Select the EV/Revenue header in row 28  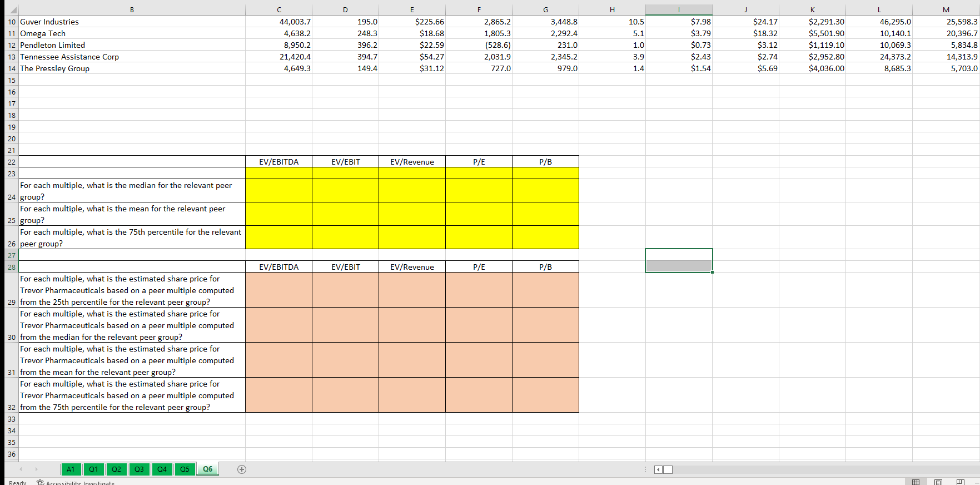[412, 267]
